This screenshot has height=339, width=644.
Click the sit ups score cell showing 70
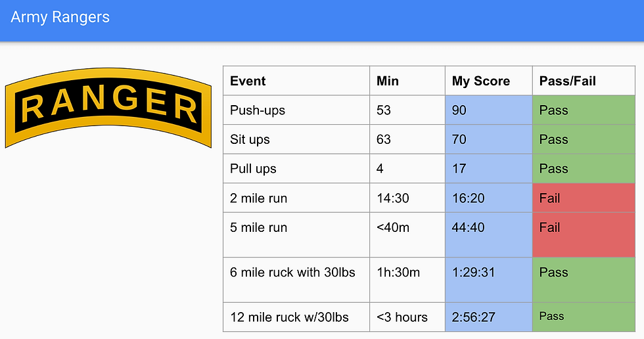489,139
